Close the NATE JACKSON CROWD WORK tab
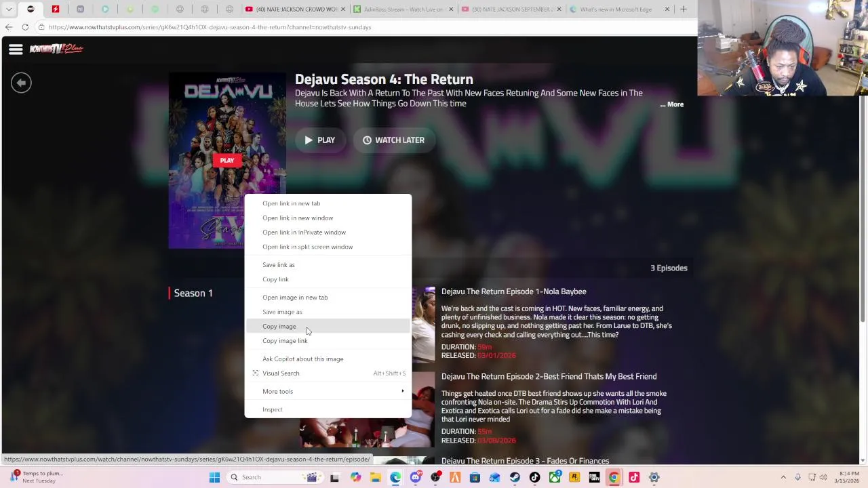The image size is (868, 488). tap(343, 9)
